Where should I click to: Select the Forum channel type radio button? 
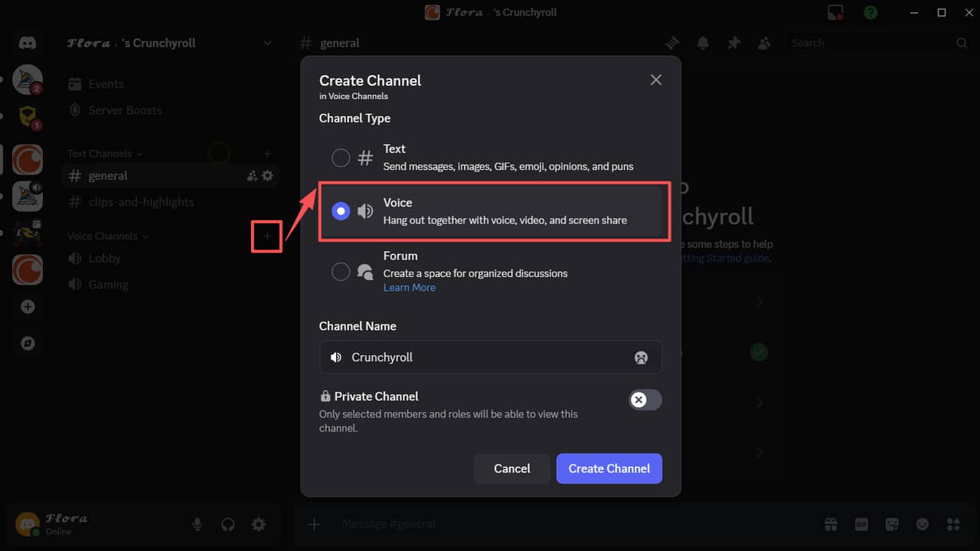click(341, 271)
